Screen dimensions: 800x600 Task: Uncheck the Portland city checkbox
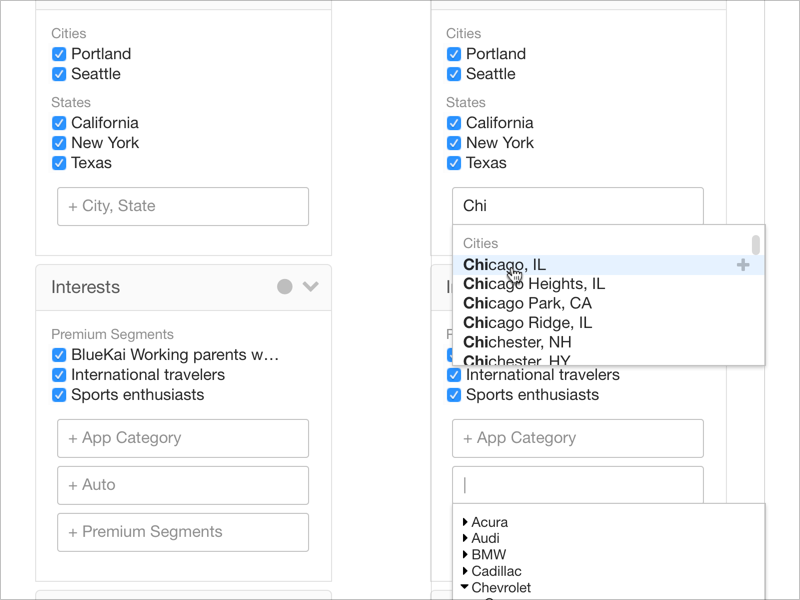(59, 54)
